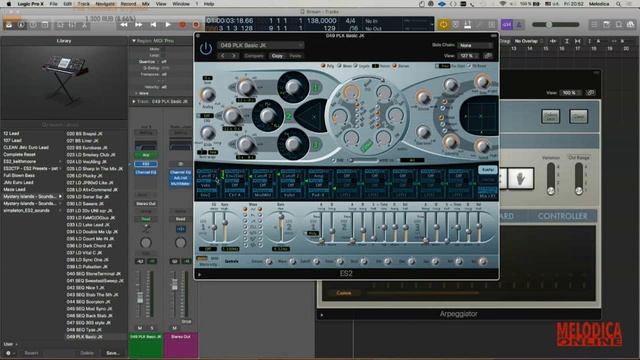Open the Navigate menu
This screenshot has height=360, width=640.
click(105, 4)
